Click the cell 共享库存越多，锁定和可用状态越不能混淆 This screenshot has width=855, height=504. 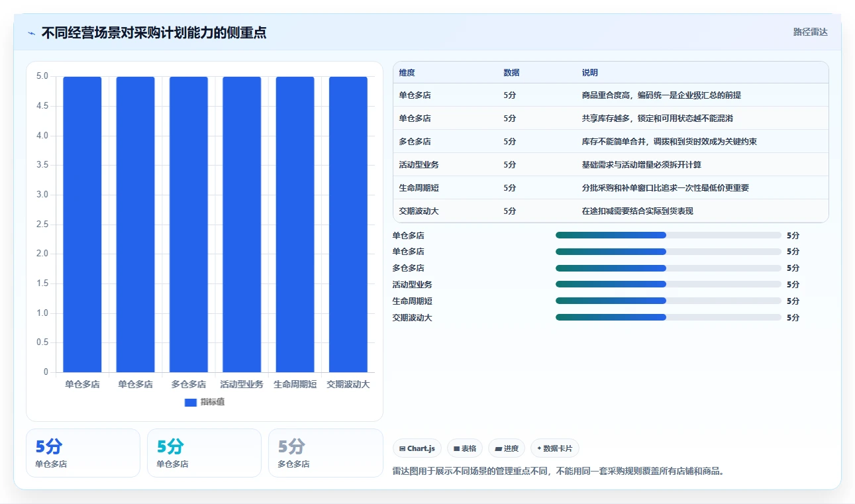pyautogui.click(x=658, y=119)
